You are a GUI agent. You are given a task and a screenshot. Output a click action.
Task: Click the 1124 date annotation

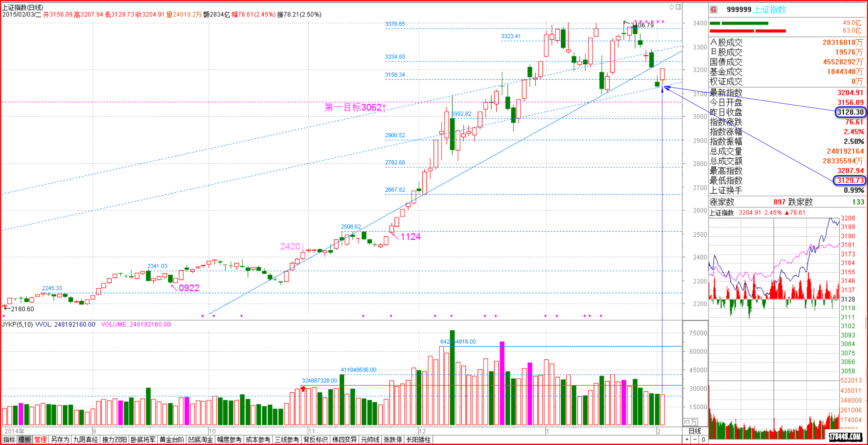click(410, 237)
